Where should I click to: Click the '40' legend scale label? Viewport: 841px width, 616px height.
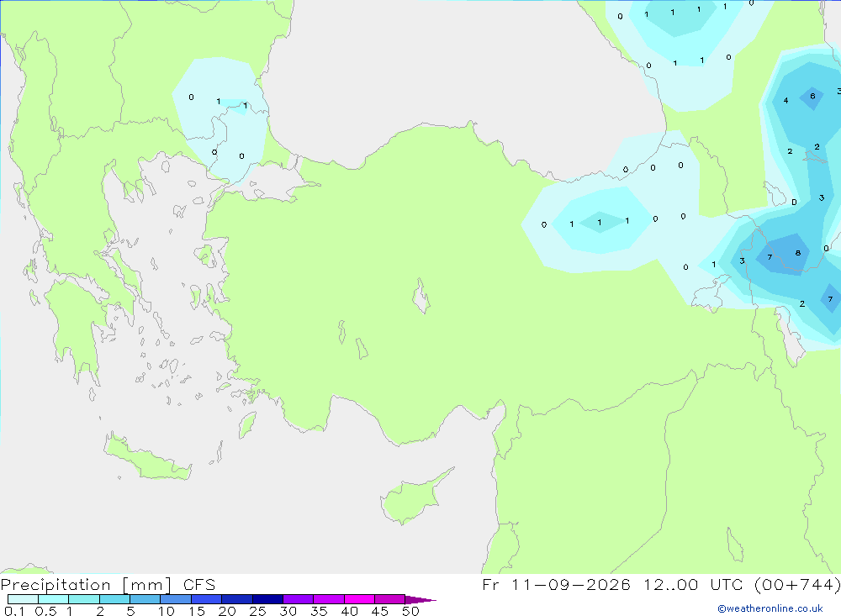pyautogui.click(x=349, y=611)
